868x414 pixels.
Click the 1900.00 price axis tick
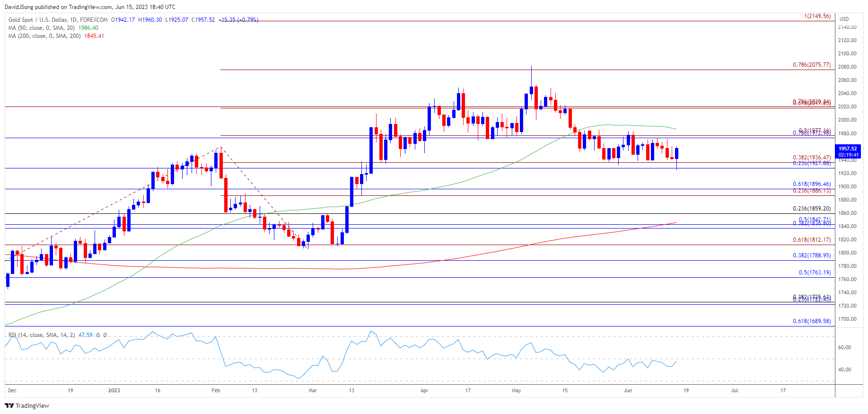pos(847,186)
